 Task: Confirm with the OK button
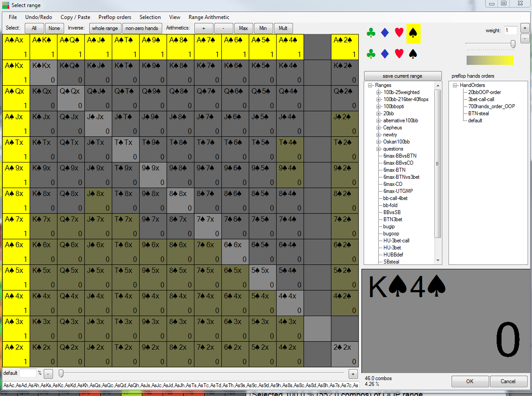[x=470, y=381]
